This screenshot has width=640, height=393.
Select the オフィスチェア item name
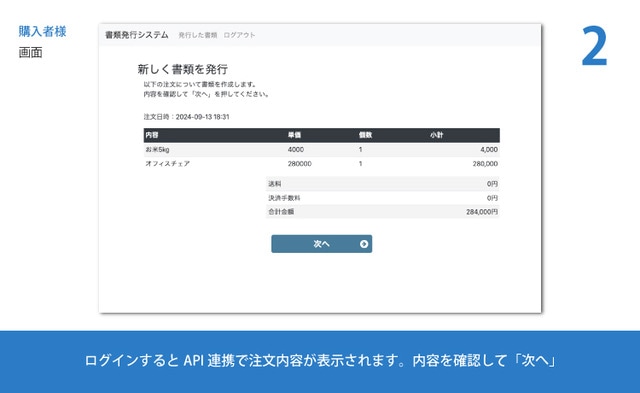tap(168, 164)
